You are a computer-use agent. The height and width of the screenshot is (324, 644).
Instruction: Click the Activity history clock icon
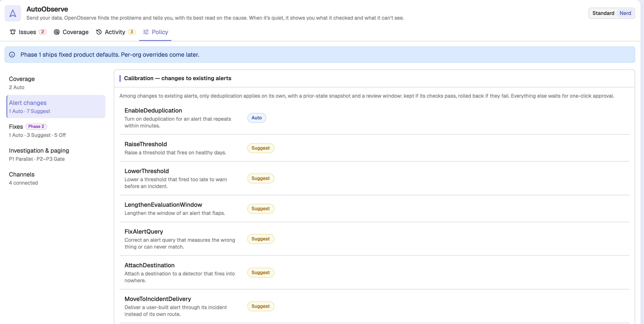click(x=99, y=32)
